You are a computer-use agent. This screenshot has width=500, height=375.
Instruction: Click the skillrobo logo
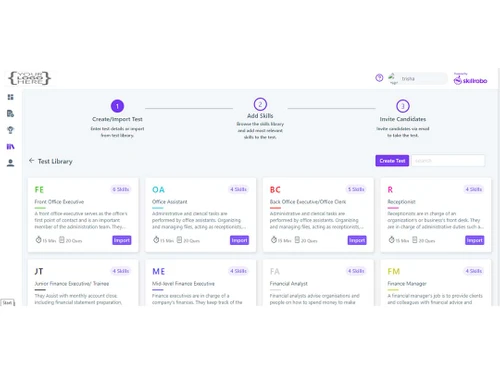(470, 79)
